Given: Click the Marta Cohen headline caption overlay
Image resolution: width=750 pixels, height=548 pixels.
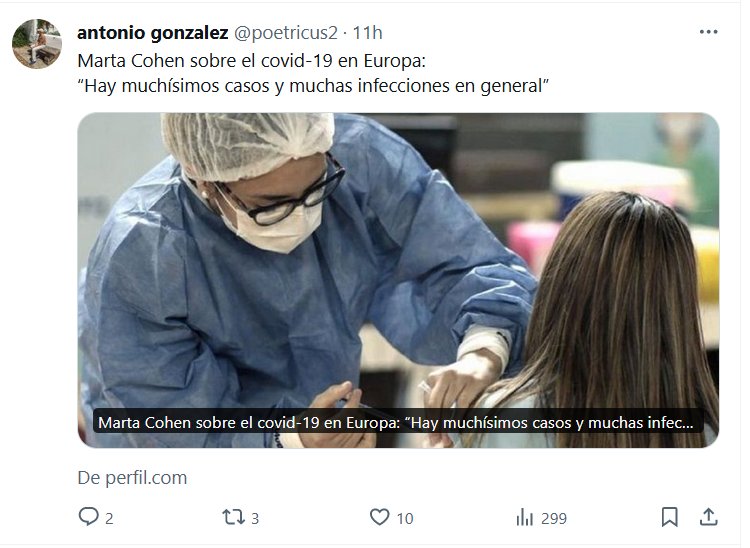Looking at the screenshot, I should 396,423.
